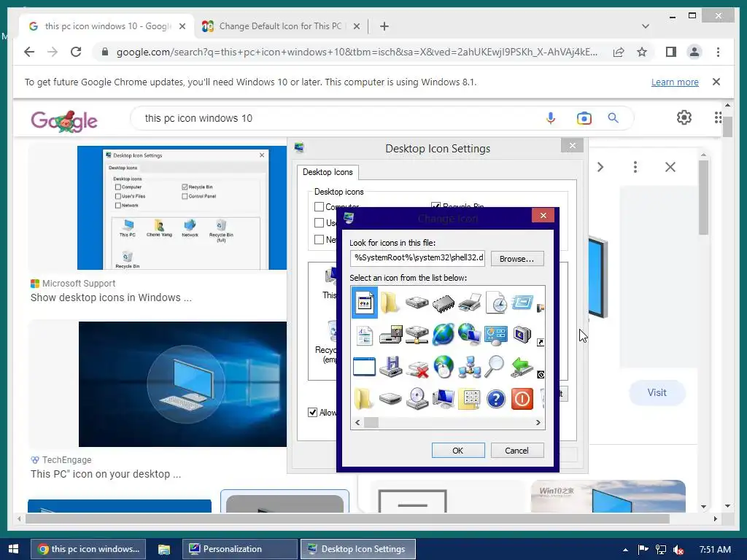This screenshot has width=747, height=560.
Task: Select the network drive icon
Action: pos(417,335)
